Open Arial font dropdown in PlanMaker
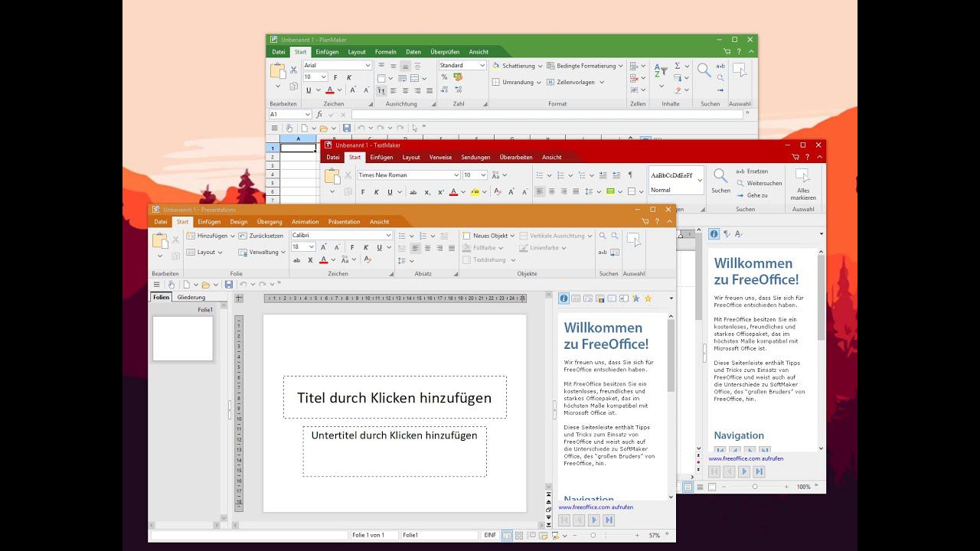This screenshot has height=551, width=980. pyautogui.click(x=367, y=65)
